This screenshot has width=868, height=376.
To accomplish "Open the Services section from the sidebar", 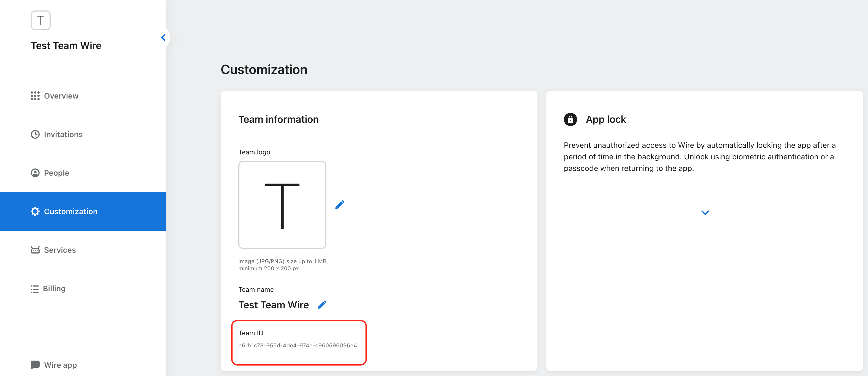I will click(60, 250).
